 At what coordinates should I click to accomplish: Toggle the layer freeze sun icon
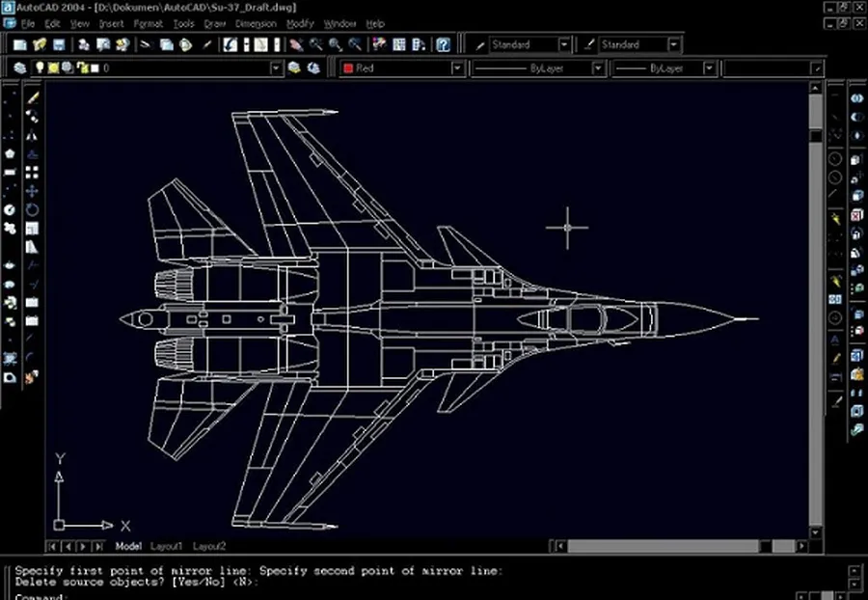pyautogui.click(x=53, y=68)
